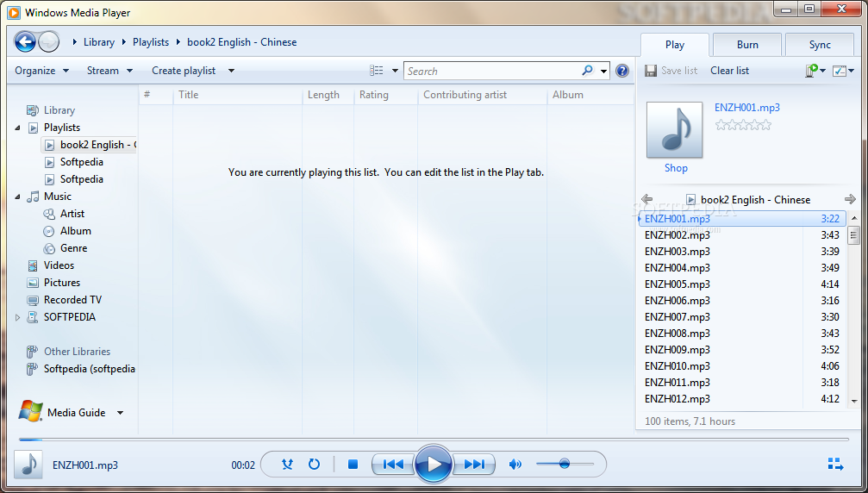Click in the Search input field
868x493 pixels.
tap(493, 71)
